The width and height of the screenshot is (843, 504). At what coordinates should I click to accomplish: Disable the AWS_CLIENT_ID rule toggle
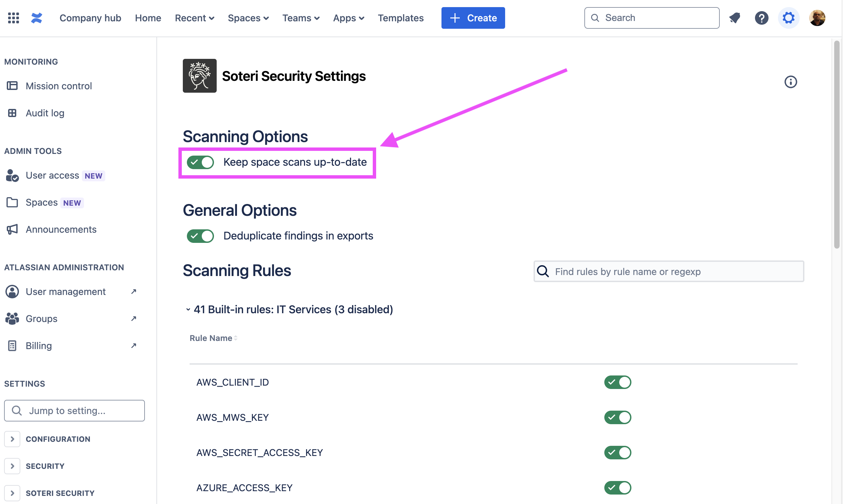click(x=618, y=383)
